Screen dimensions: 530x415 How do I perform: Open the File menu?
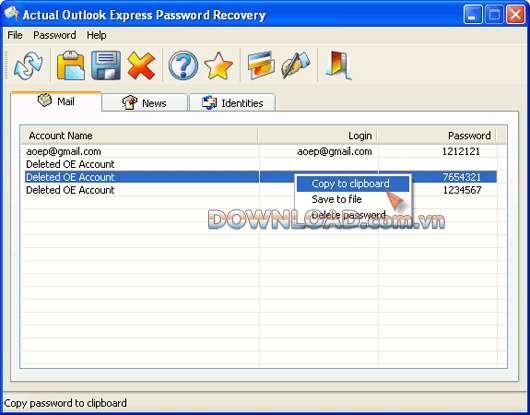(15, 35)
